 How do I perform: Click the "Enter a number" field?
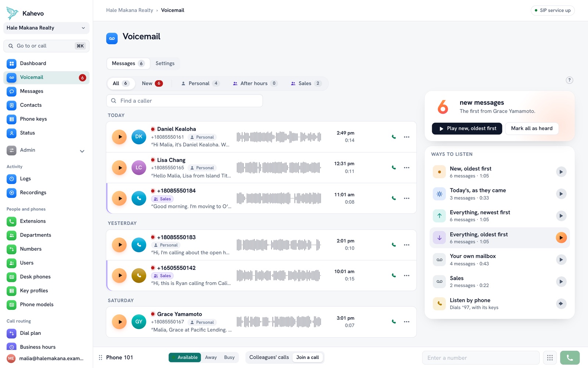tap(481, 358)
